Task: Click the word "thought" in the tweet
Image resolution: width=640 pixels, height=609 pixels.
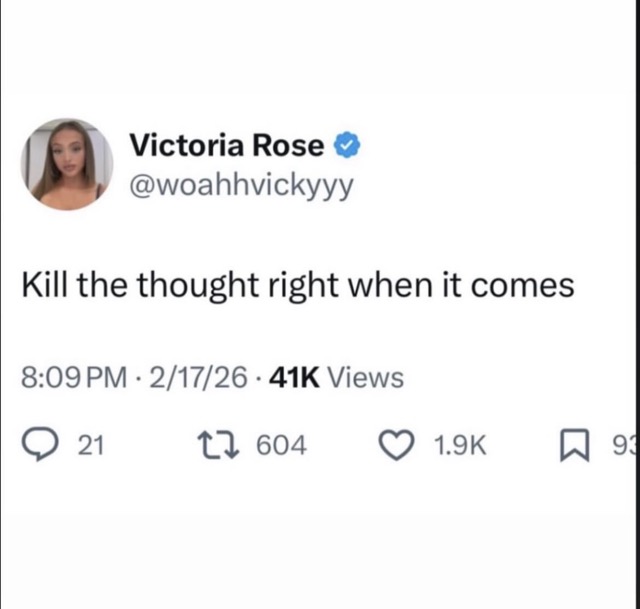Action: (198, 286)
